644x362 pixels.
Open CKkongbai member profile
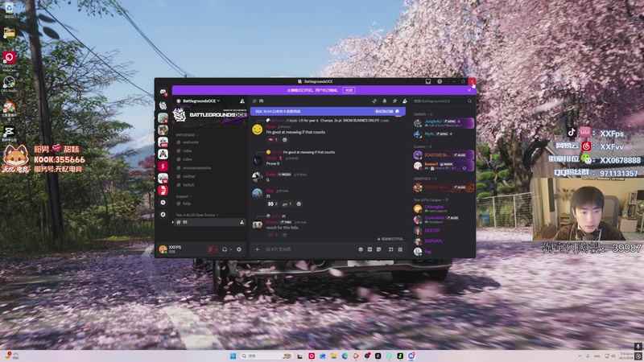(444, 208)
